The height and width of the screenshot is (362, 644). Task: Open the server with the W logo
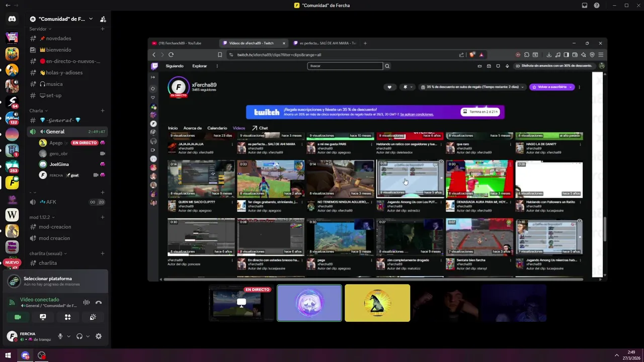click(x=12, y=215)
